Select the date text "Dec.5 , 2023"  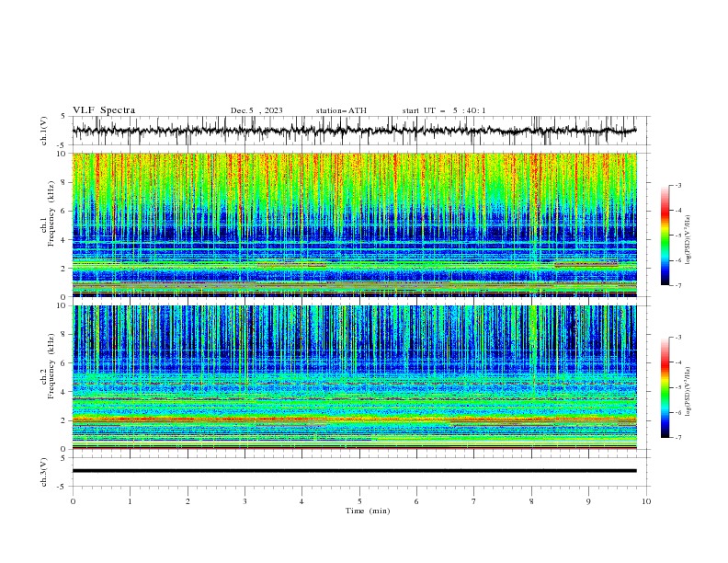256,110
